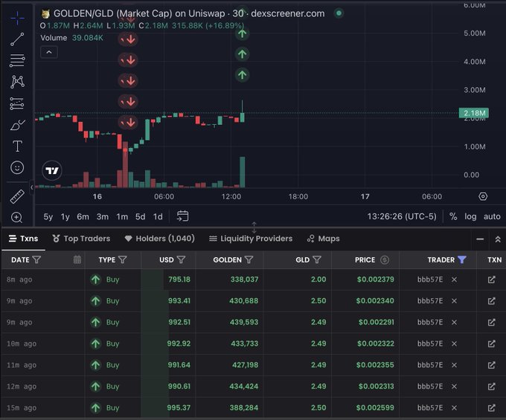Remove trader filter on the 993.41 row

coord(454,301)
